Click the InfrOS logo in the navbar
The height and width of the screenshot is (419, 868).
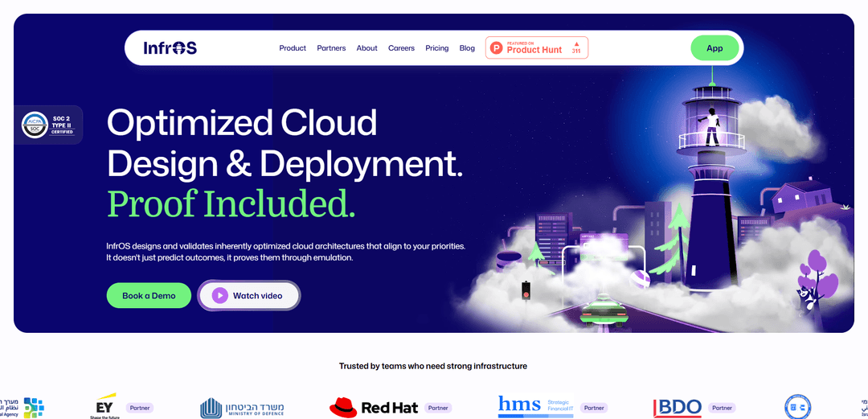tap(170, 48)
